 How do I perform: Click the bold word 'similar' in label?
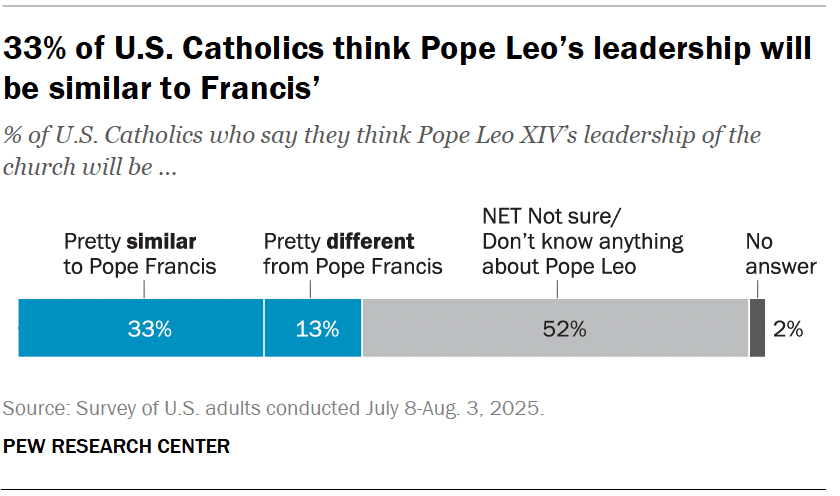(162, 242)
